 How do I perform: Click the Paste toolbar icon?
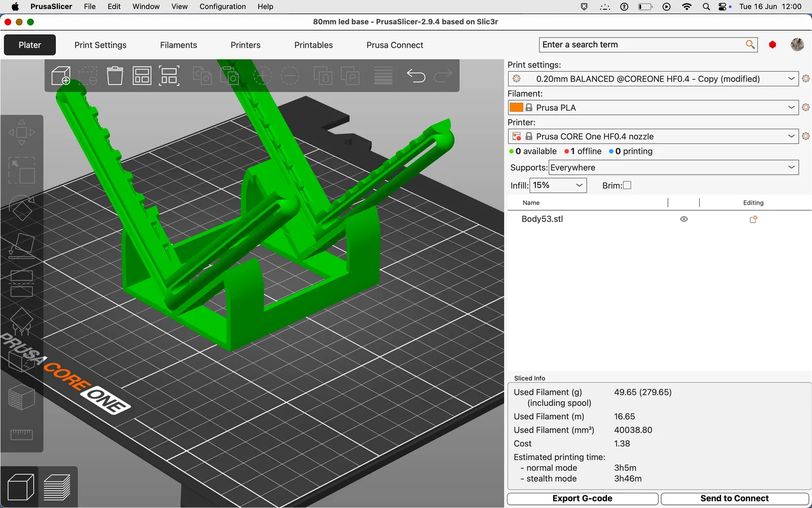[x=229, y=76]
